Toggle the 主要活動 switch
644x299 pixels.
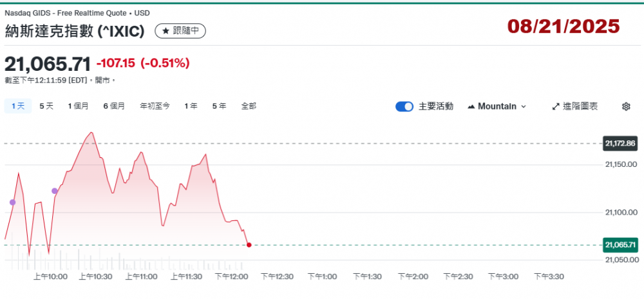tap(404, 106)
